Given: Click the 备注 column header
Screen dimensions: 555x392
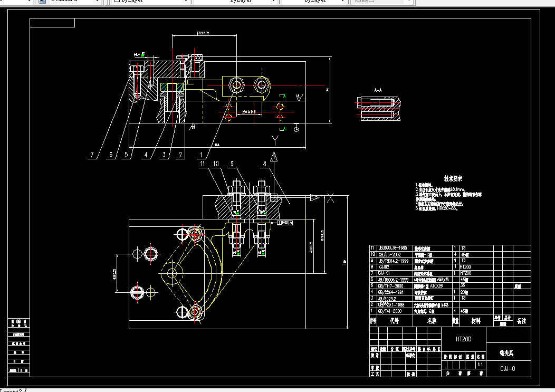Looking at the screenshot, I should tap(521, 321).
